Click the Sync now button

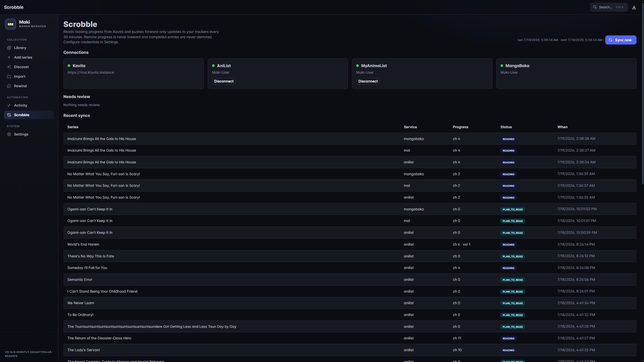coord(621,40)
